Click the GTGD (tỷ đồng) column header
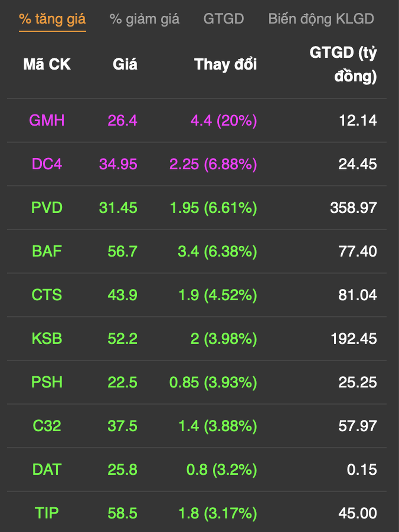Image resolution: width=399 pixels, height=532 pixels. coord(343,65)
